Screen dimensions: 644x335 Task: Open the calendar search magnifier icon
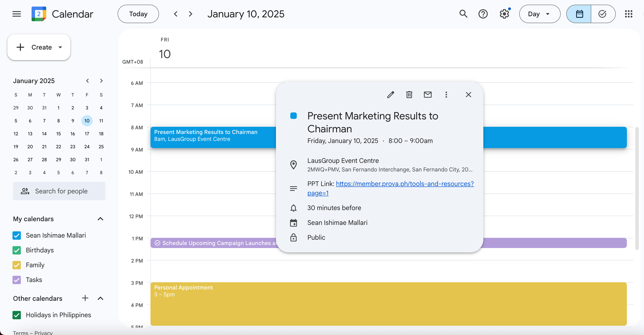pyautogui.click(x=463, y=14)
